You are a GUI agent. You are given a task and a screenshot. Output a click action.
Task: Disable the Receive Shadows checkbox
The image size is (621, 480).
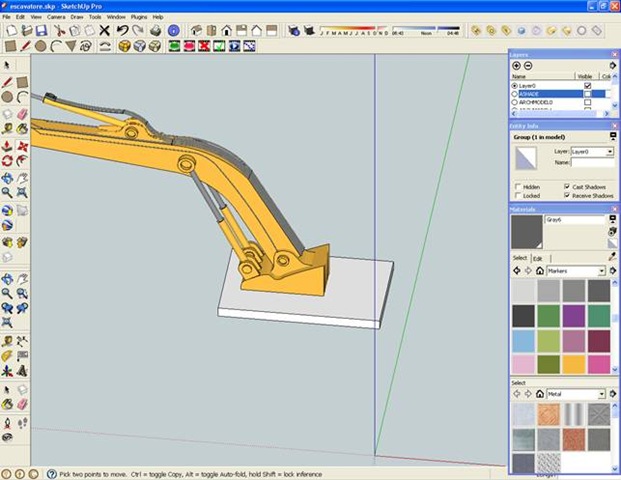(567, 196)
